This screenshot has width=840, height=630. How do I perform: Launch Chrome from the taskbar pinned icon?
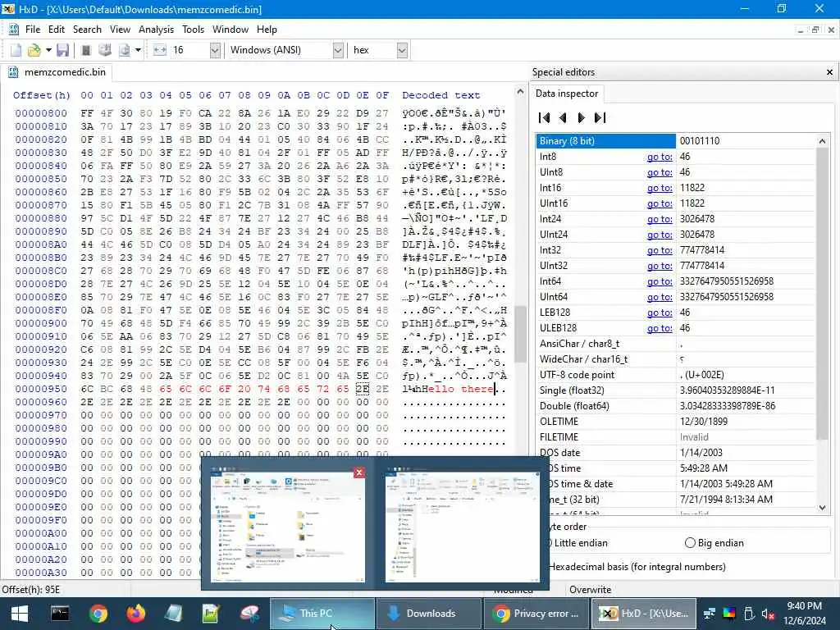(x=98, y=614)
